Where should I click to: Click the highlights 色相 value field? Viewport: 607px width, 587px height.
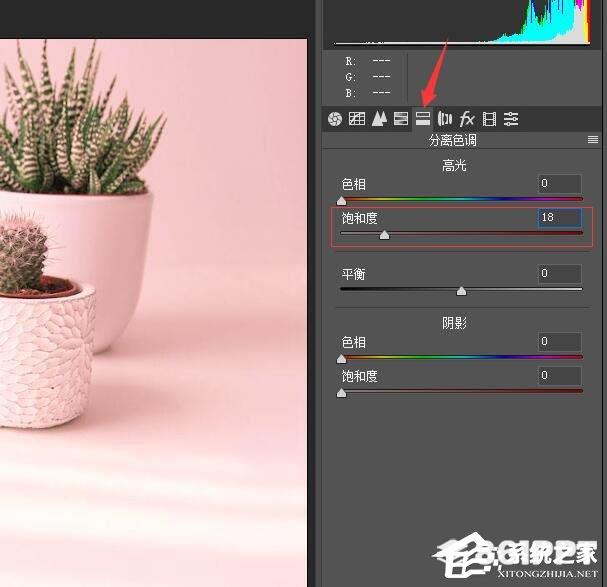(x=559, y=184)
